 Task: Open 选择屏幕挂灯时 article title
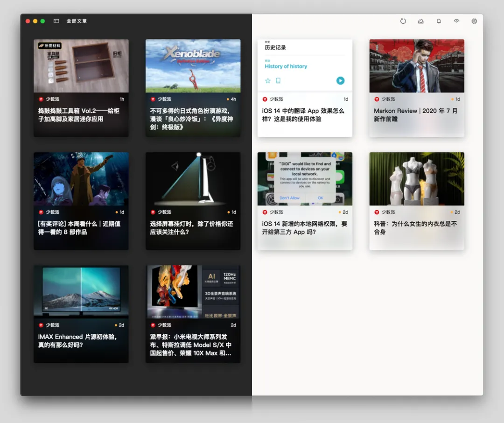191,228
